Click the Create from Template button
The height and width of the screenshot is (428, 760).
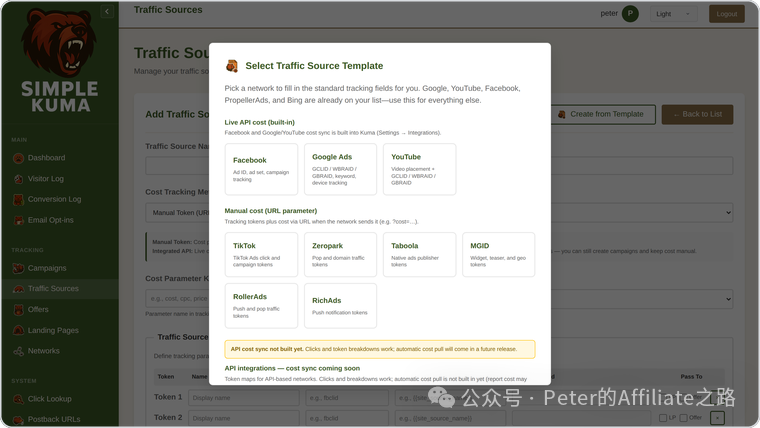602,114
